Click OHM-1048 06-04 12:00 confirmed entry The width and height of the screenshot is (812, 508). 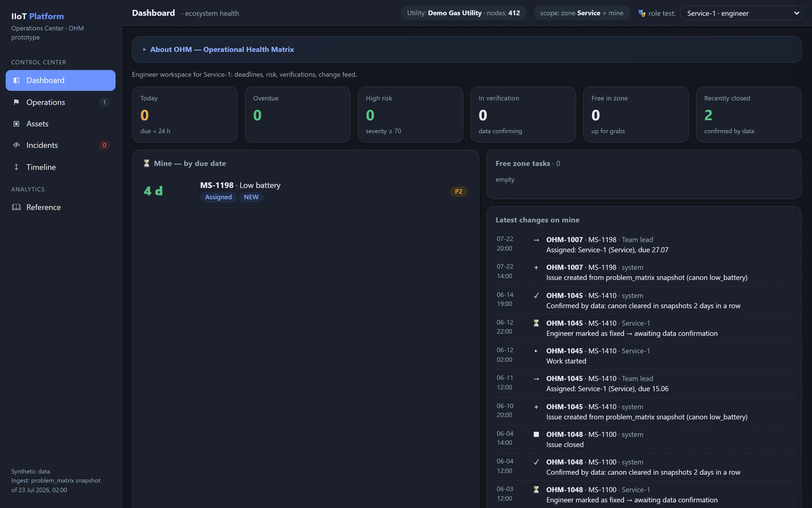coord(564,462)
